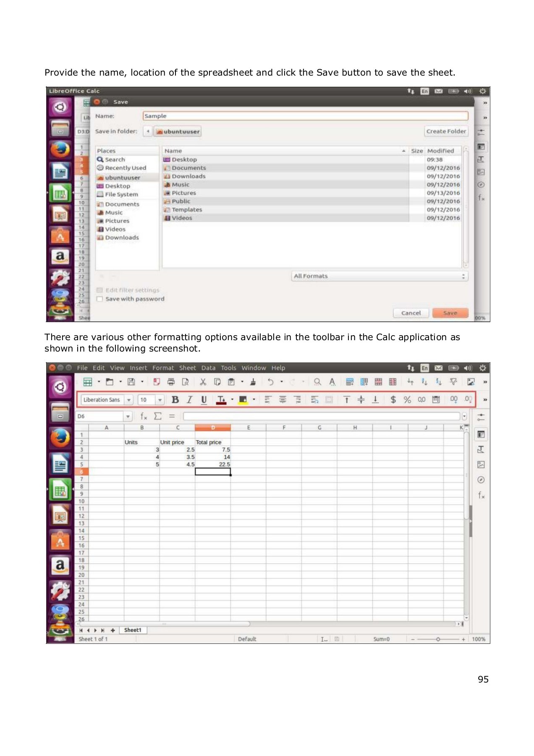
Task: Toggle Bold formatting in the Calc toolbar
Action: 175,400
